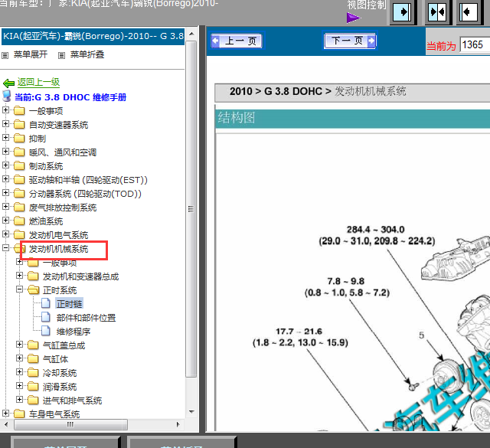Click the folder icon of 发动机电气系统
This screenshot has height=448, width=490.
(x=19, y=234)
